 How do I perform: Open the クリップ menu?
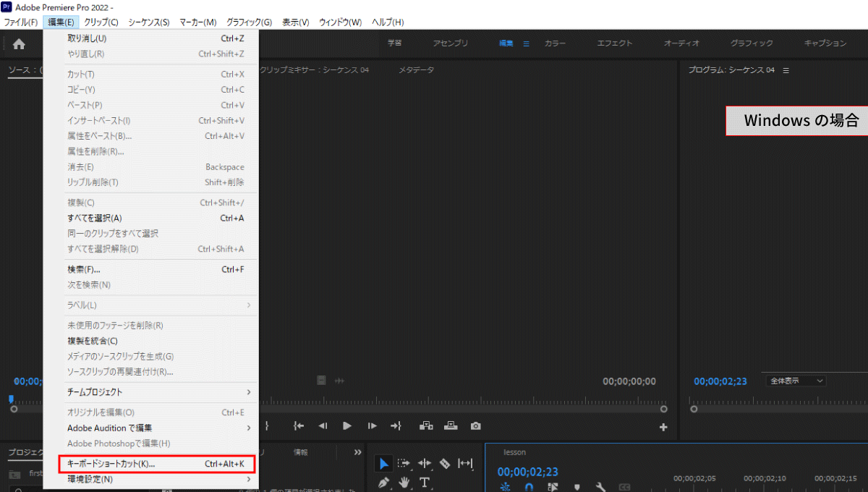click(x=101, y=22)
